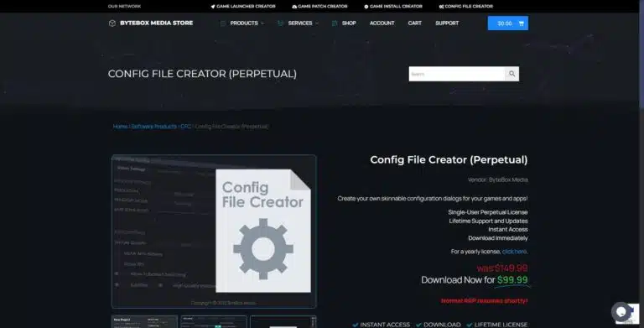Viewport: 644px width, 328px height.
Task: Open the Account menu item
Action: [x=382, y=23]
